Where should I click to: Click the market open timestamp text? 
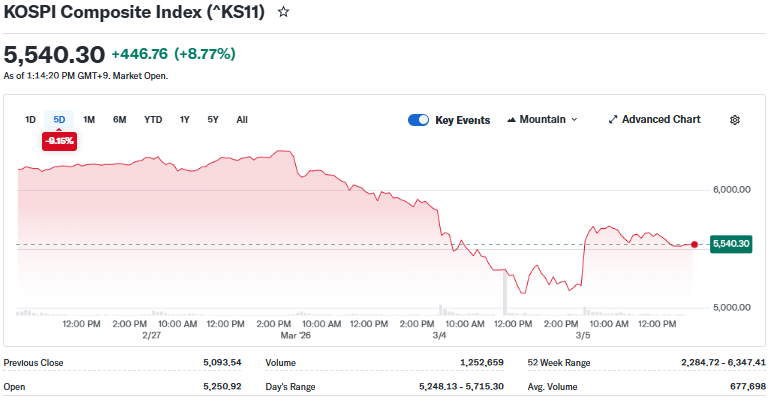click(x=85, y=76)
